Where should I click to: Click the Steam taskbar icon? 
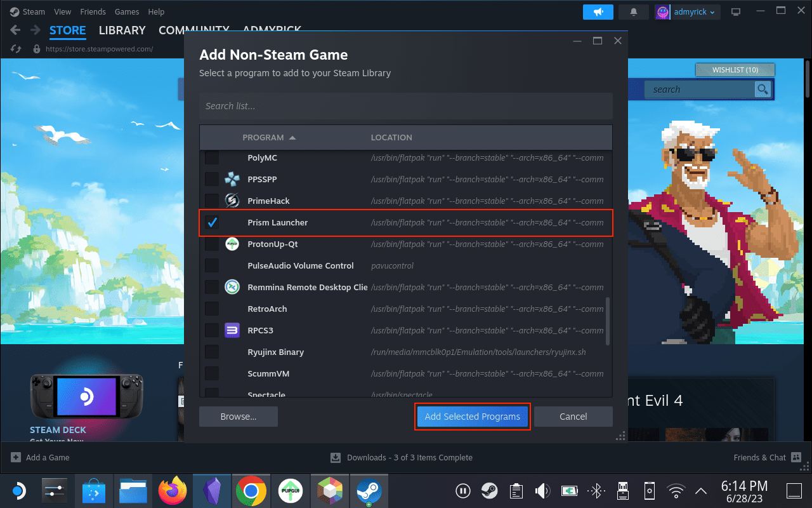pyautogui.click(x=368, y=491)
